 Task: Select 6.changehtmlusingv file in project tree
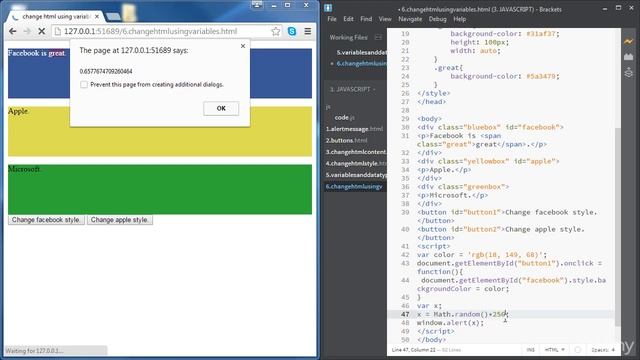[354, 187]
